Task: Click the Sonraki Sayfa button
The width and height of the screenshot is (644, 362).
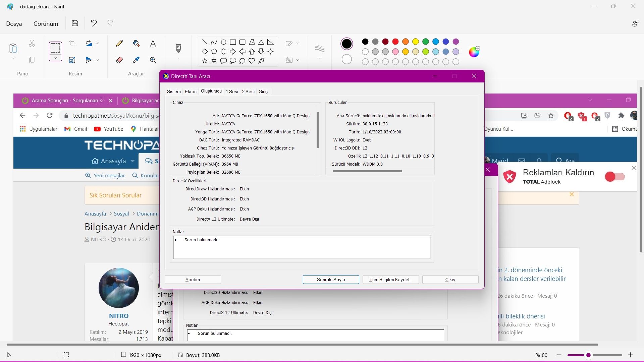Action: click(x=331, y=280)
